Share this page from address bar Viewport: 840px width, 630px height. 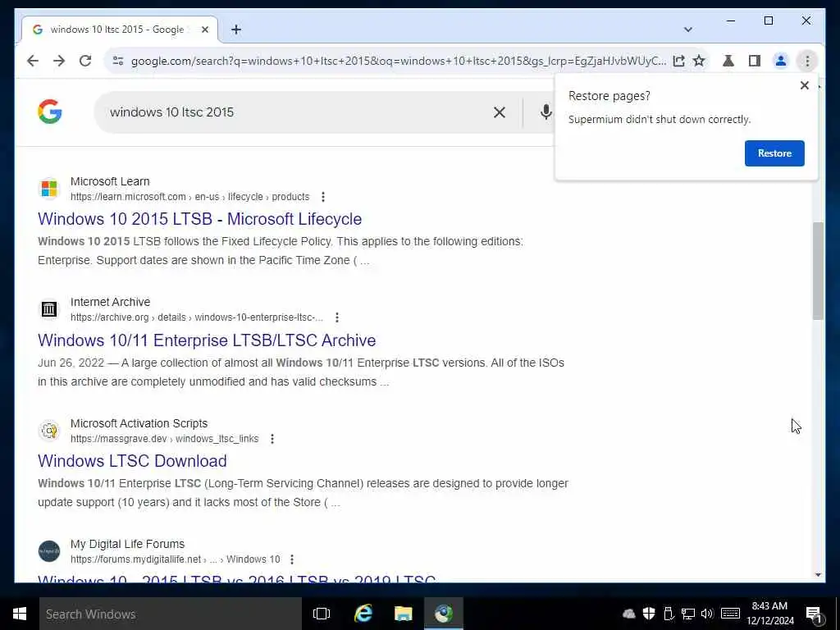click(x=678, y=61)
